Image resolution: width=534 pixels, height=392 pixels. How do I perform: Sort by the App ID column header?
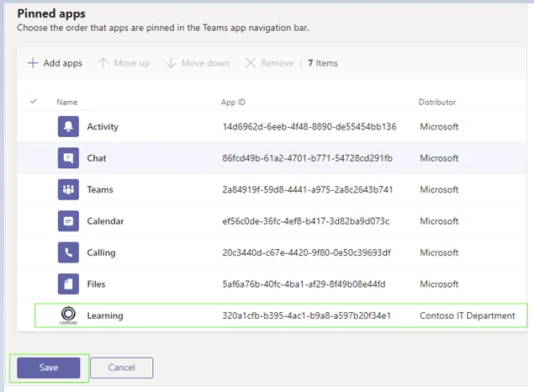pyautogui.click(x=233, y=102)
